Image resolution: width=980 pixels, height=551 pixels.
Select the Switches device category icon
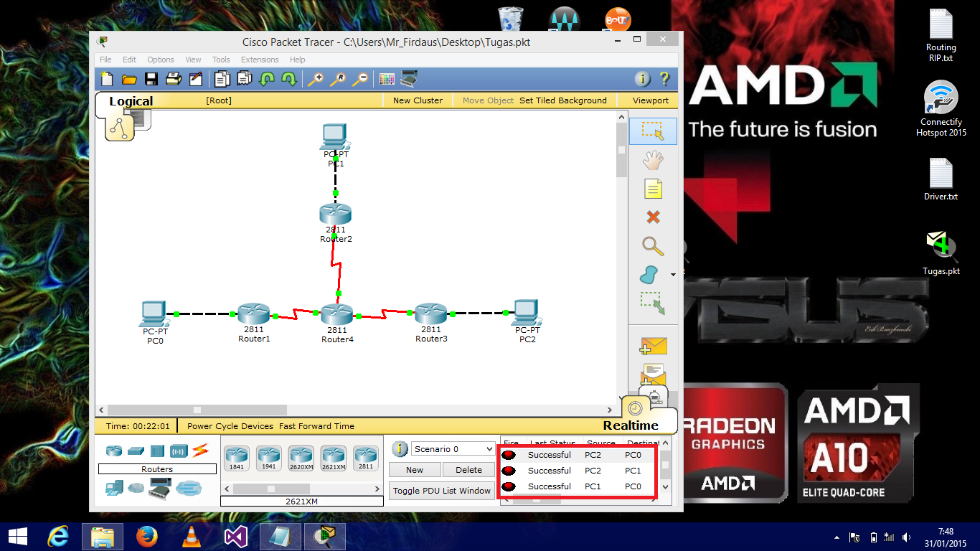pyautogui.click(x=136, y=451)
